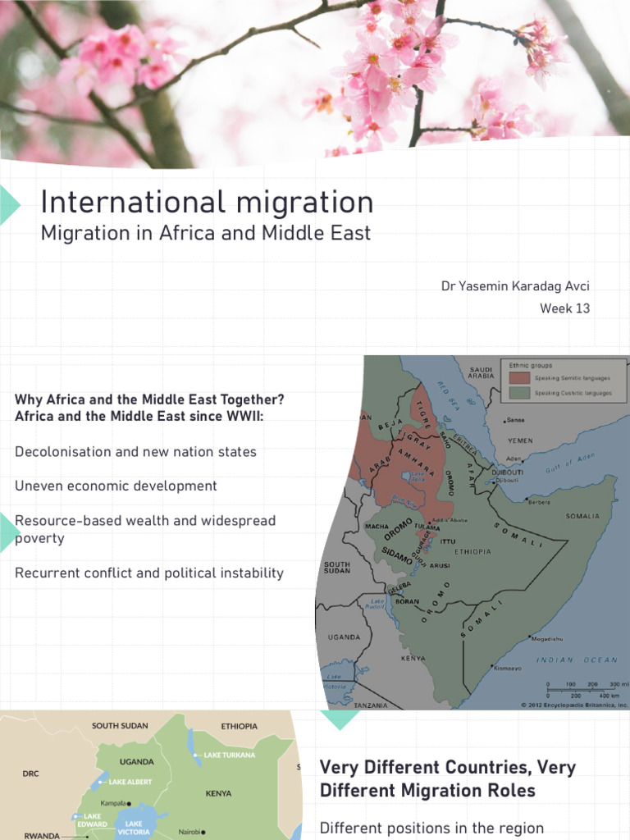630x840 pixels.
Task: Click the 'Kismaayo' city label
Action: pyautogui.click(x=507, y=668)
